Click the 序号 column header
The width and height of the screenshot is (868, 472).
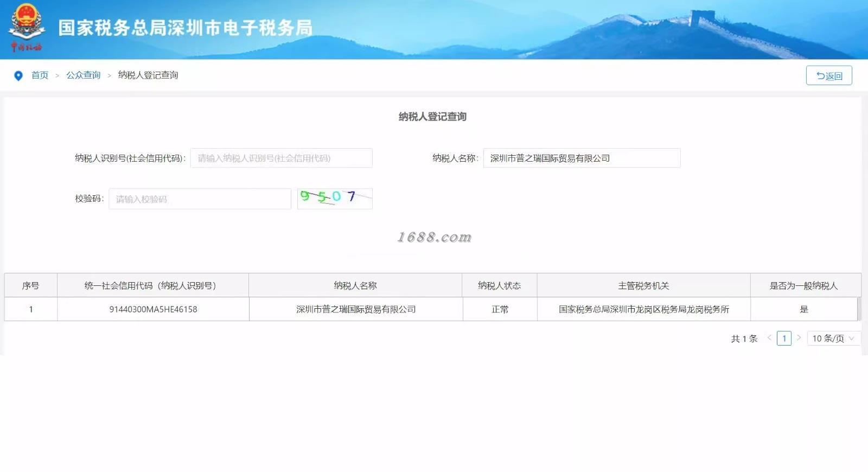coord(30,285)
